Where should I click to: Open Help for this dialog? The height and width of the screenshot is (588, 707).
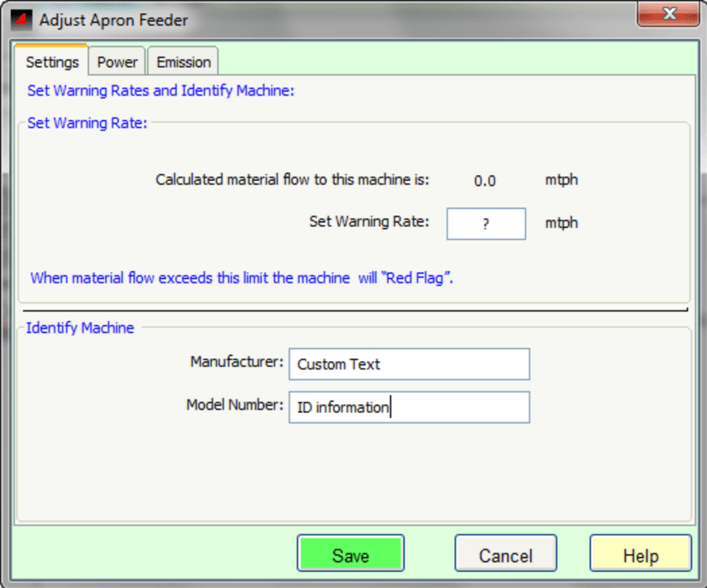(640, 556)
